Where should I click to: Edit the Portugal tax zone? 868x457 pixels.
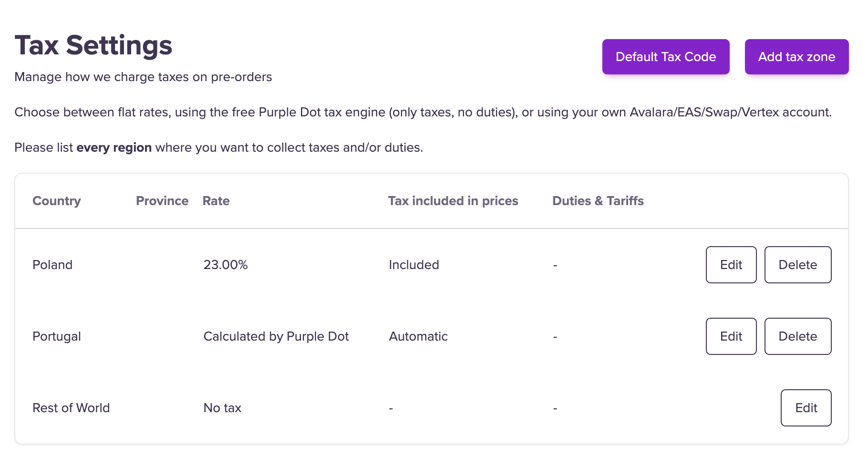tap(731, 336)
